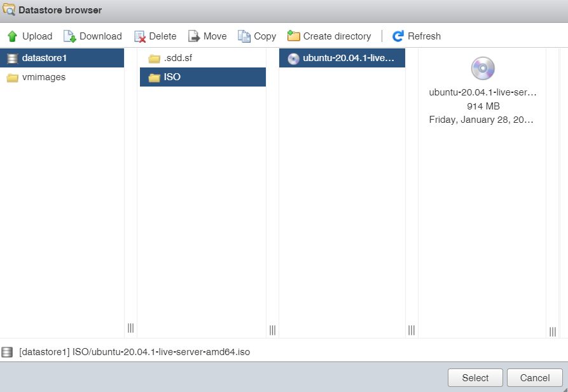Image resolution: width=568 pixels, height=392 pixels.
Task: Open the vmimages folder
Action: pyautogui.click(x=43, y=78)
